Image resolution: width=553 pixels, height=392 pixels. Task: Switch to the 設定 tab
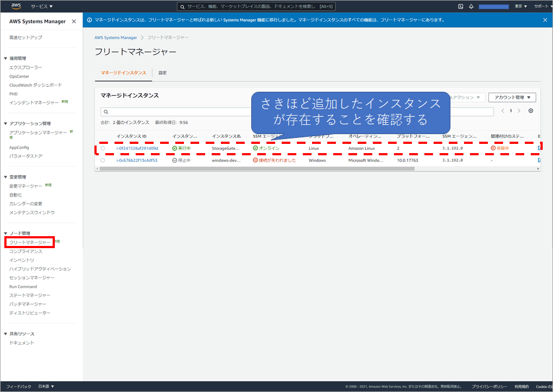pos(163,73)
